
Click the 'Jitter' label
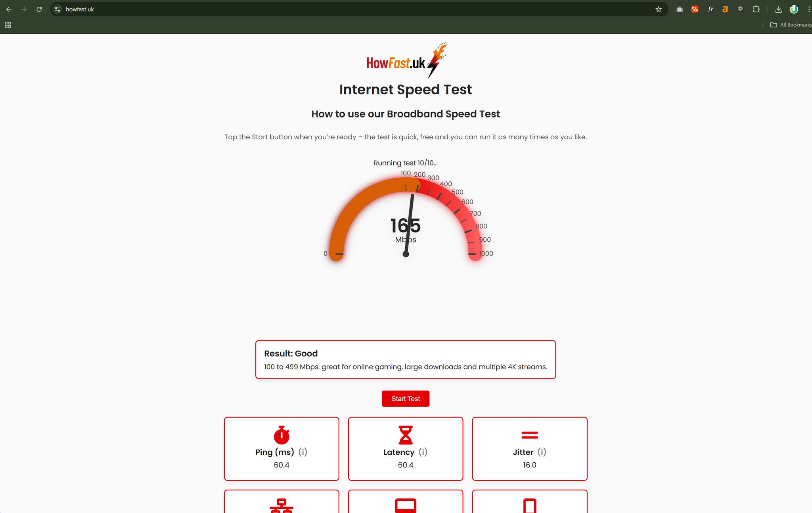pyautogui.click(x=523, y=452)
